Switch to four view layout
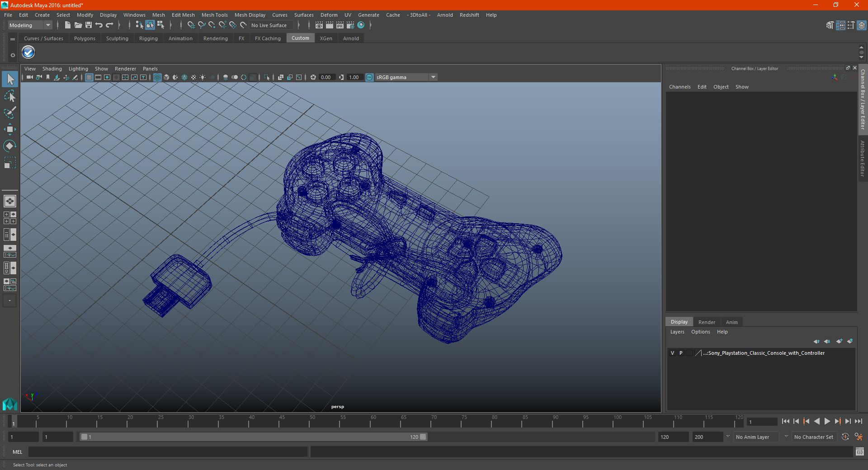 tap(10, 218)
